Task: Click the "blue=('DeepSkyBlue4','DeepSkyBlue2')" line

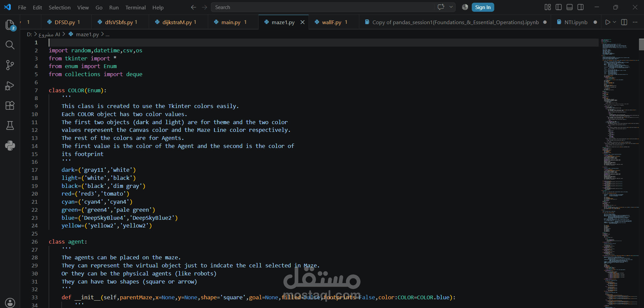Action: point(120,218)
